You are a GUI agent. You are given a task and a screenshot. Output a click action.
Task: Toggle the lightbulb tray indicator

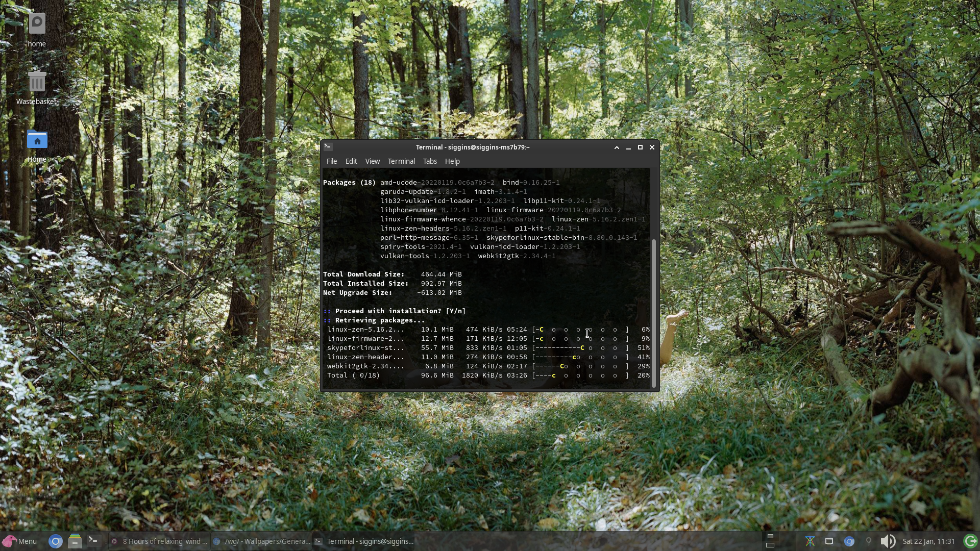pos(868,541)
